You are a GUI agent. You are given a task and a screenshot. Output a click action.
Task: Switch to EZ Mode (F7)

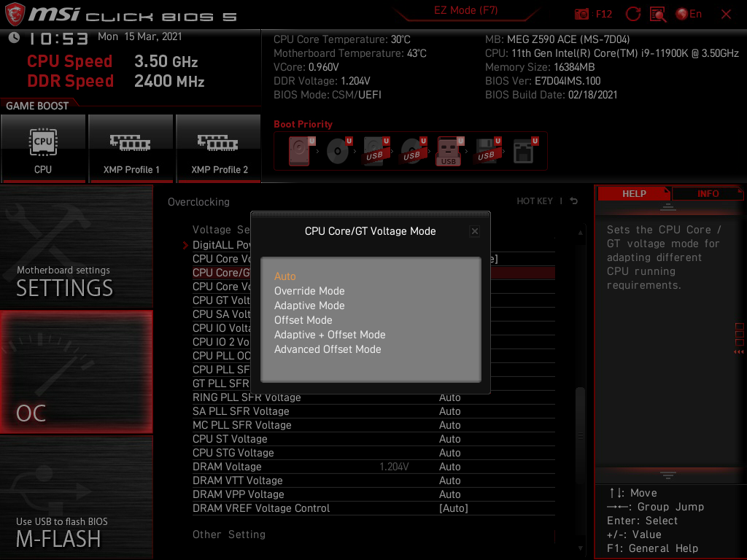[x=465, y=10]
